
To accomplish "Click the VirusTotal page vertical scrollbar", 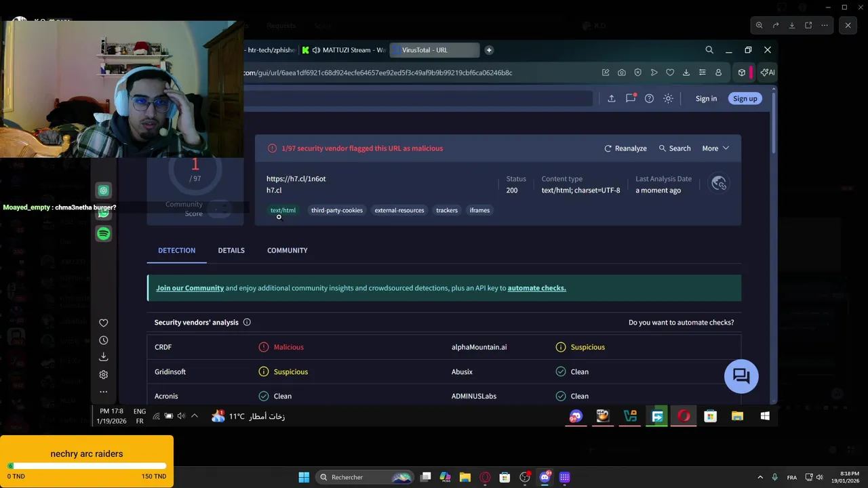I will pos(774,122).
